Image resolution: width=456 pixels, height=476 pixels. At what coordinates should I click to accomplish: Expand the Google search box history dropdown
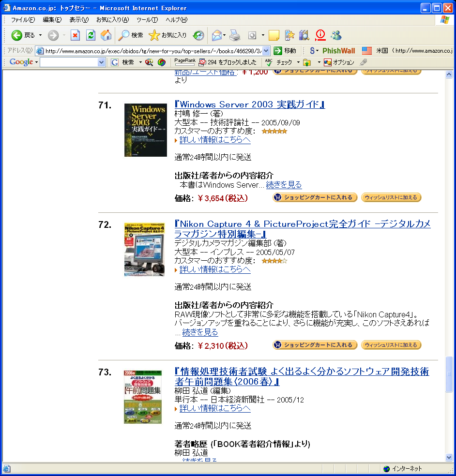(102, 62)
